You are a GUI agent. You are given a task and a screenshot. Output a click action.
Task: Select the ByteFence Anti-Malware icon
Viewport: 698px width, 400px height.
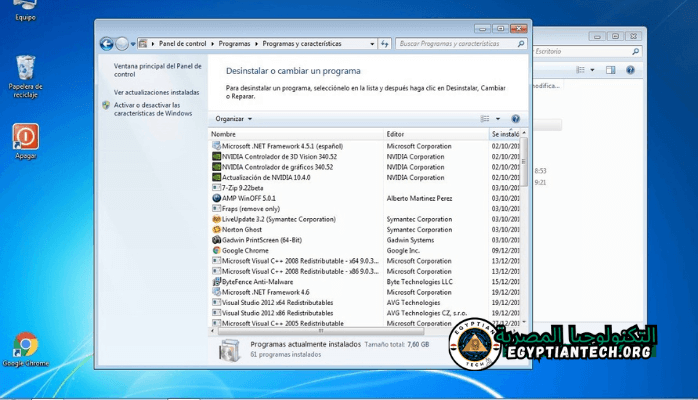click(216, 282)
